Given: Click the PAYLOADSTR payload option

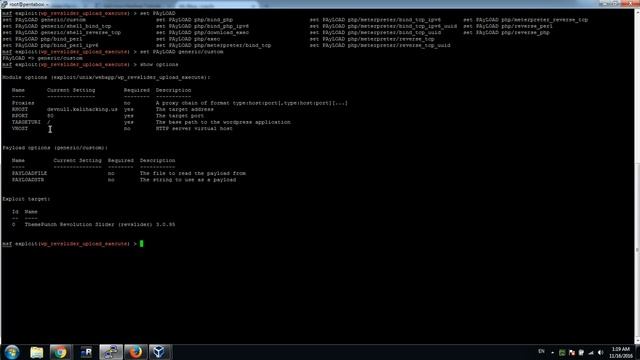Looking at the screenshot, I should click(28, 180).
